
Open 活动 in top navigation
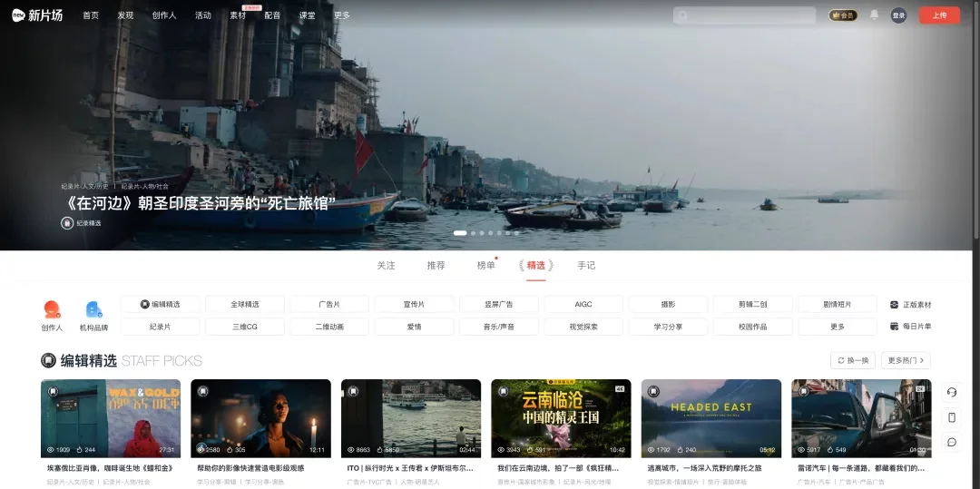pos(203,15)
